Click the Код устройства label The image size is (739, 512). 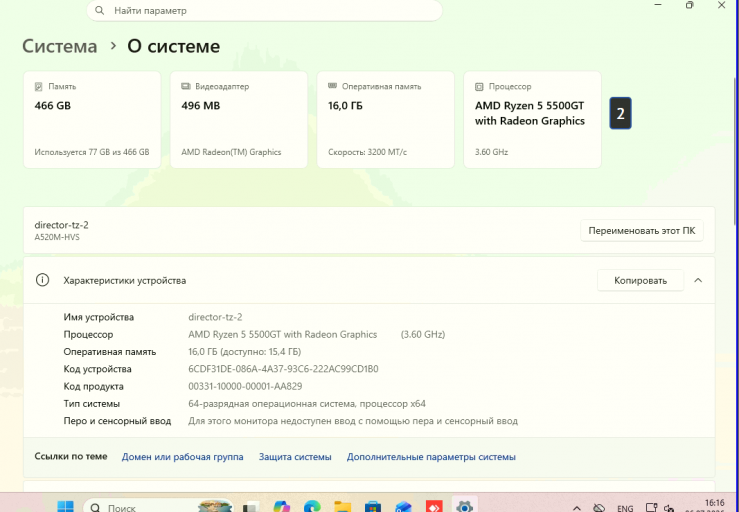tap(98, 369)
